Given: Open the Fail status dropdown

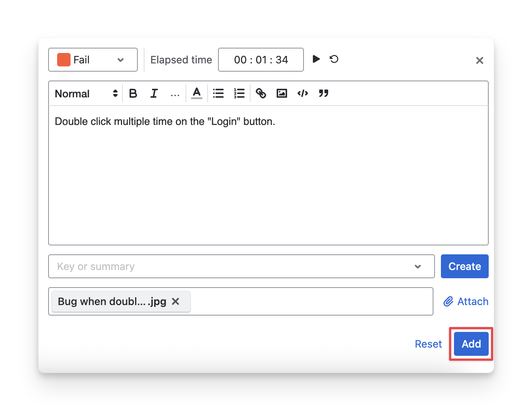Looking at the screenshot, I should [x=93, y=60].
